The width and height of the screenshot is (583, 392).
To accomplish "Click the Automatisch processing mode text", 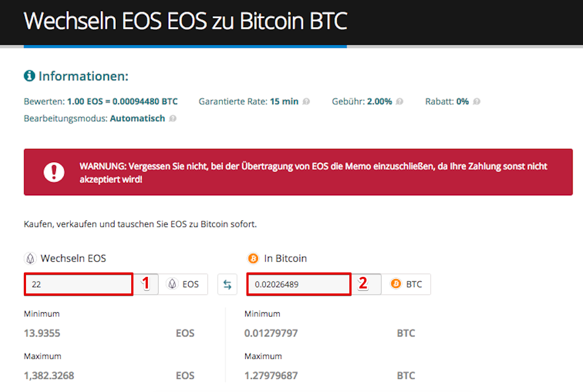I will click(137, 118).
